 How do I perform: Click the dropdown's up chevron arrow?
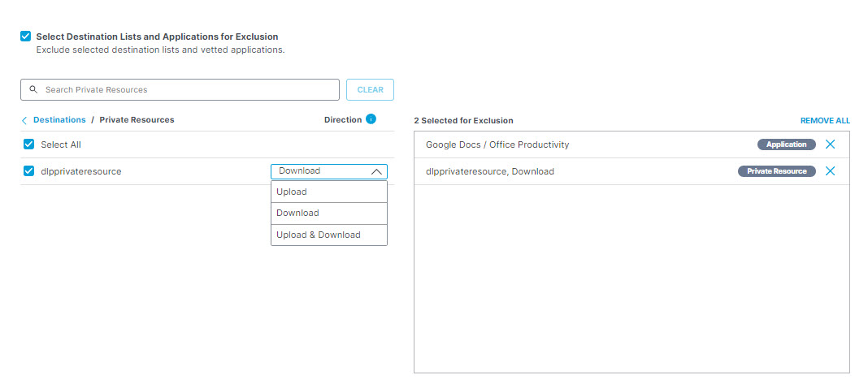[x=376, y=172]
